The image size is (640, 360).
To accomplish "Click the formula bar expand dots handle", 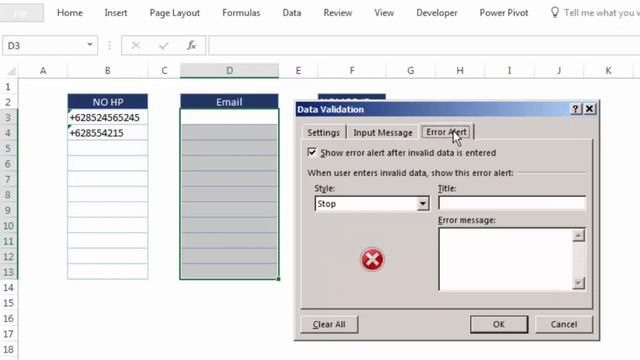I will point(109,45).
